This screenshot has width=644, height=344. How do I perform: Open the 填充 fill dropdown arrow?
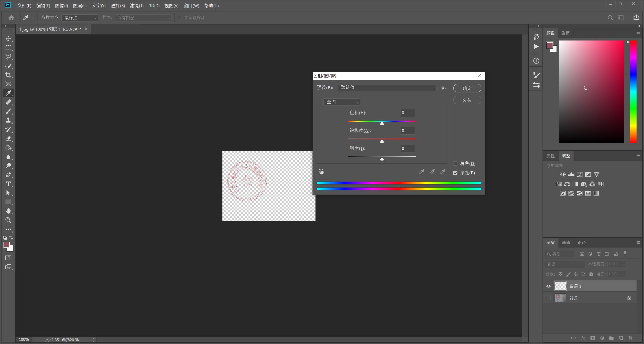coord(624,274)
